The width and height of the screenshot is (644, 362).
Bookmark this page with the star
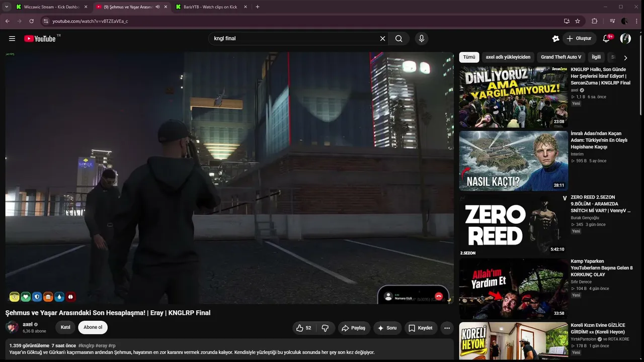(578, 21)
